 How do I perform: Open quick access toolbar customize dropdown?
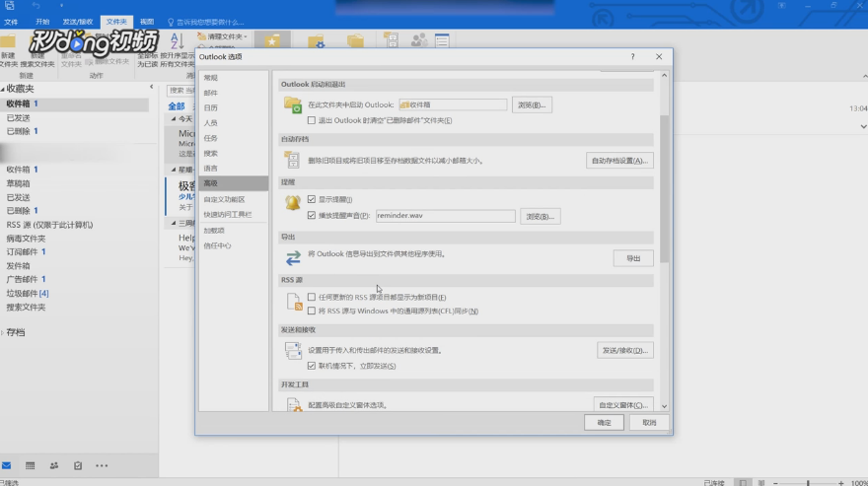tap(61, 6)
